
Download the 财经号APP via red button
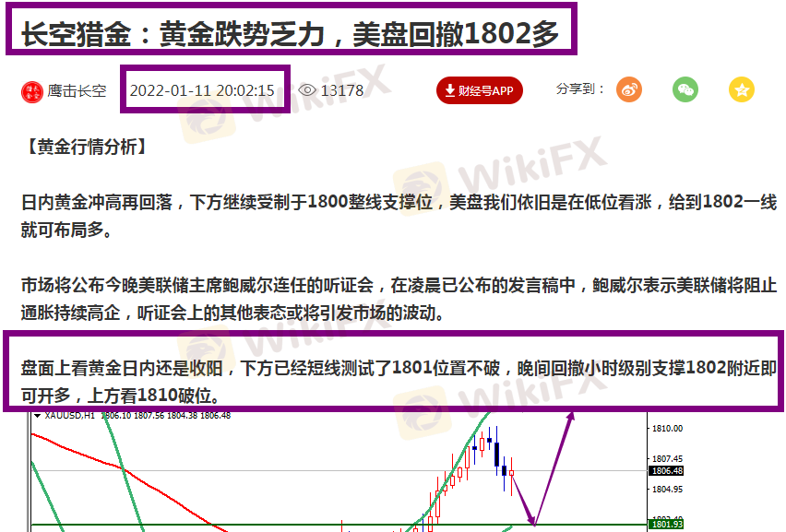click(480, 90)
